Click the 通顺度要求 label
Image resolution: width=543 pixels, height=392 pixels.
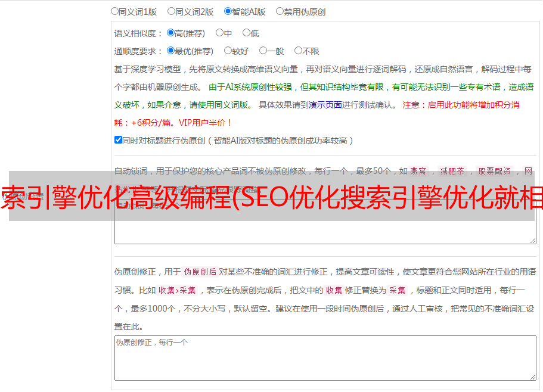pyautogui.click(x=138, y=51)
